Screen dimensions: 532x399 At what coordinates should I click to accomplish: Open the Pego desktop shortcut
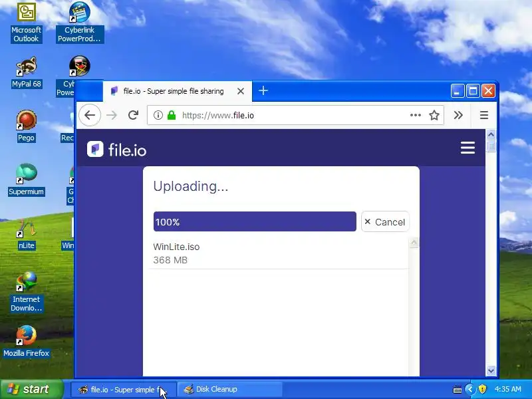point(26,126)
